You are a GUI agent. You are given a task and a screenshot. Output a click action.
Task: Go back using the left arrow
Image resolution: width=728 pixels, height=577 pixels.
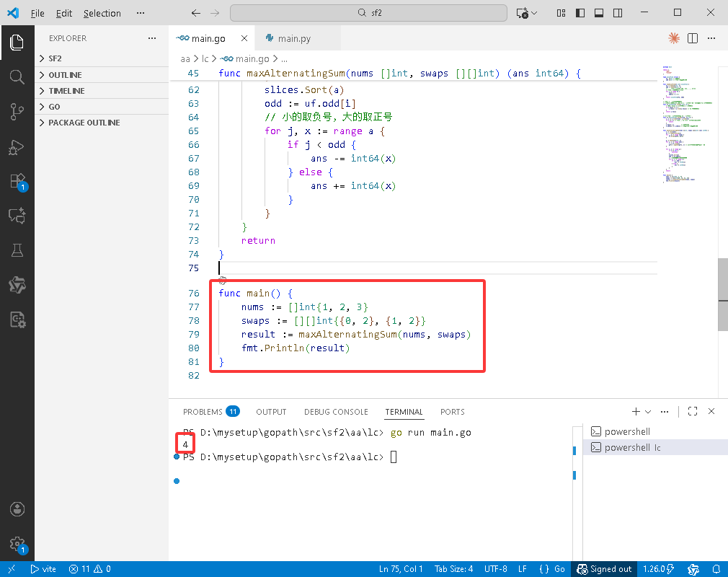[196, 13]
